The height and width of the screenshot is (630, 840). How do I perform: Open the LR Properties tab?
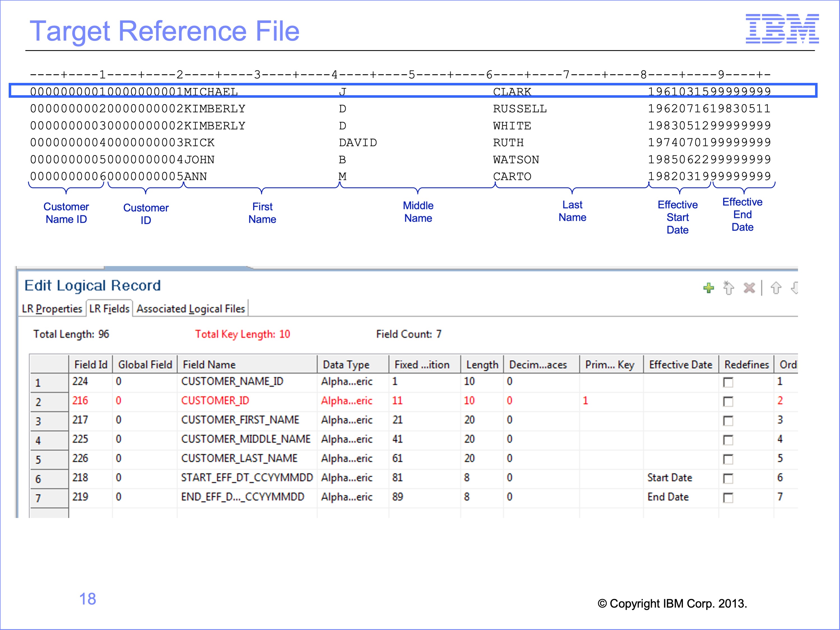[52, 309]
